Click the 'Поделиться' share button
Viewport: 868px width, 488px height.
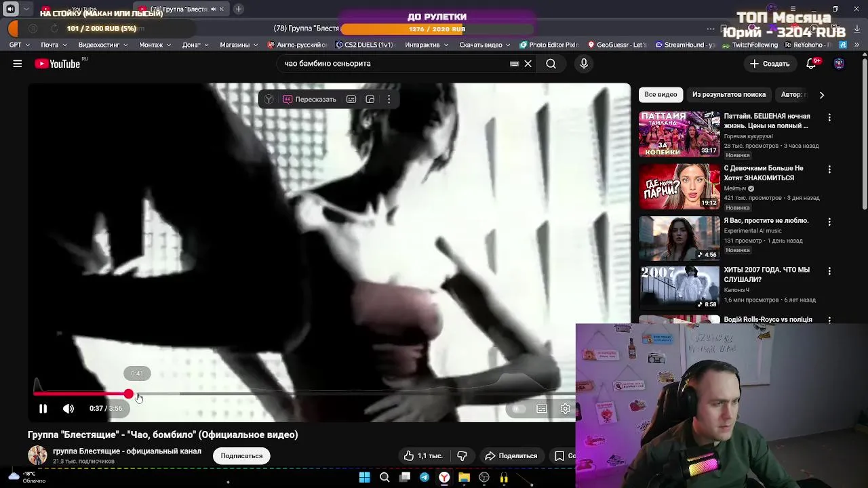pos(511,456)
